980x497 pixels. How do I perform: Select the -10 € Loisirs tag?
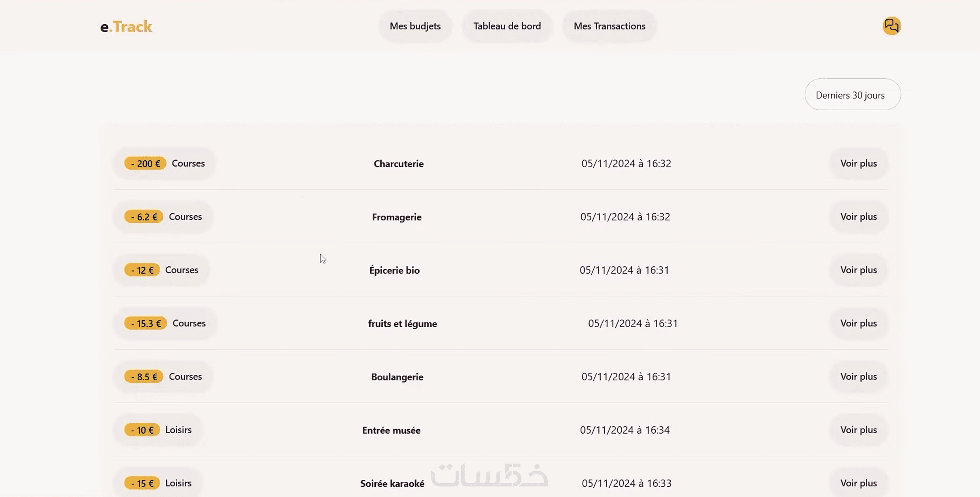point(158,430)
